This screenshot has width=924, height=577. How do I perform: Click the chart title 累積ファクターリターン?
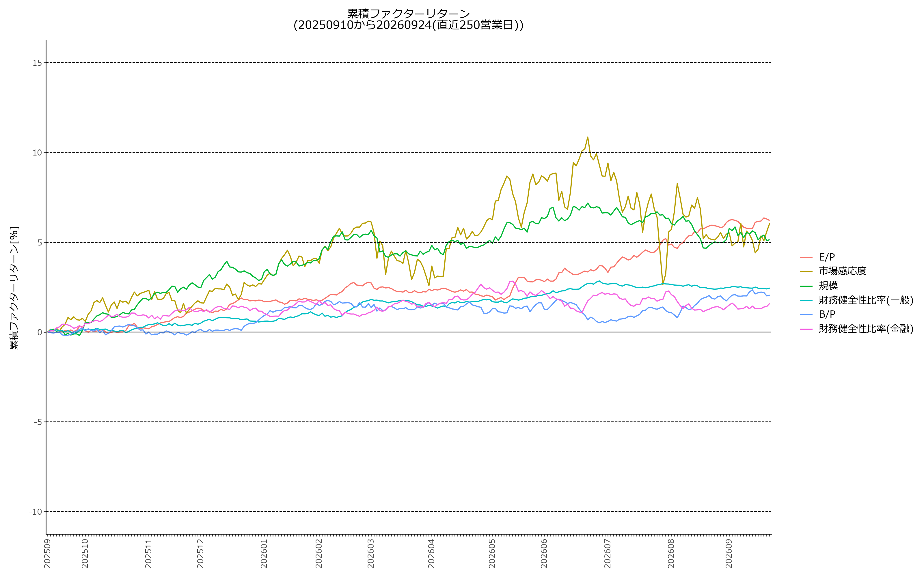(409, 13)
